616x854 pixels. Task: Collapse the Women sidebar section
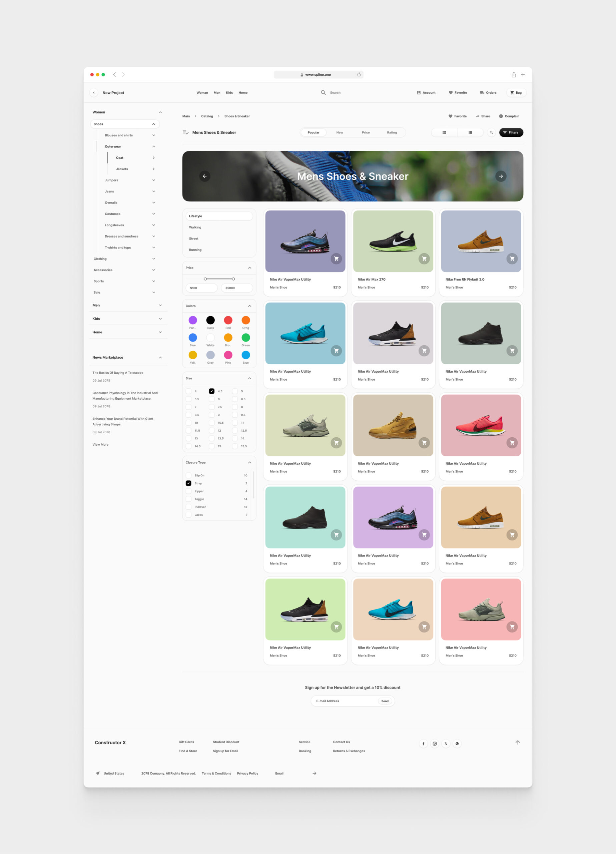click(160, 112)
